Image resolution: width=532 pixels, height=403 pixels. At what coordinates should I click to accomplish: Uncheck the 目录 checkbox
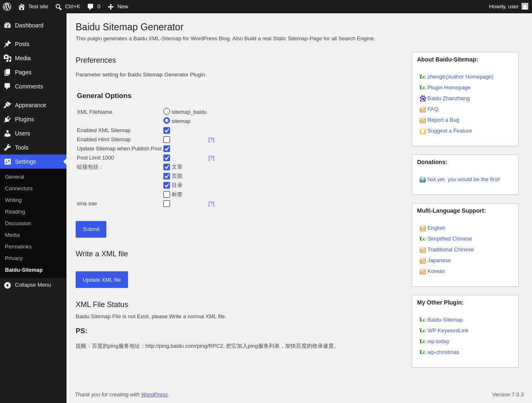click(x=167, y=185)
